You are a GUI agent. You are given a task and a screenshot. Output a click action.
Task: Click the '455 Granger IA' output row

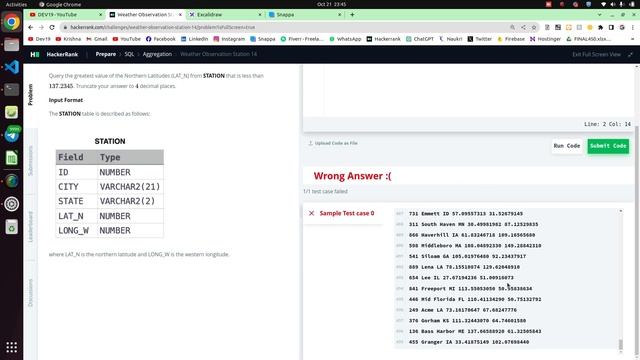pos(469,342)
